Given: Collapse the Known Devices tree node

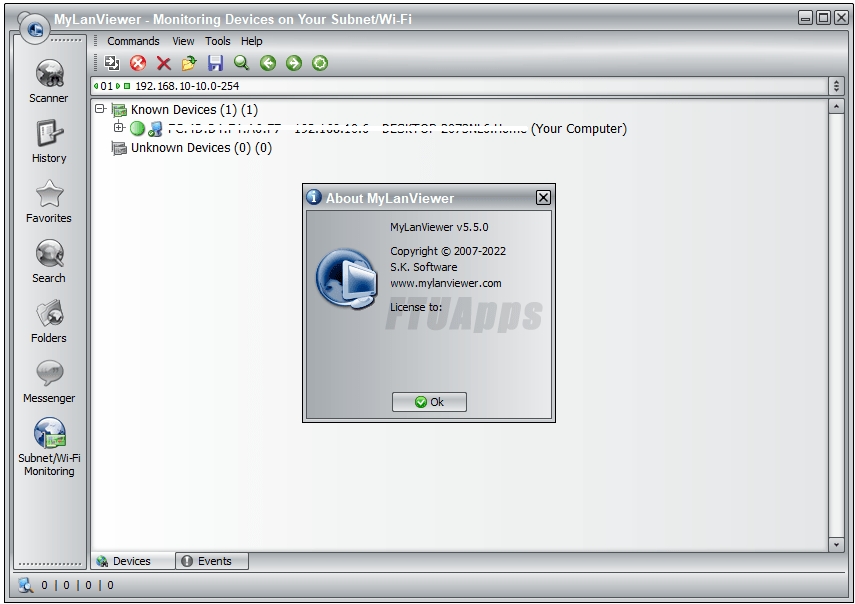Looking at the screenshot, I should 100,109.
